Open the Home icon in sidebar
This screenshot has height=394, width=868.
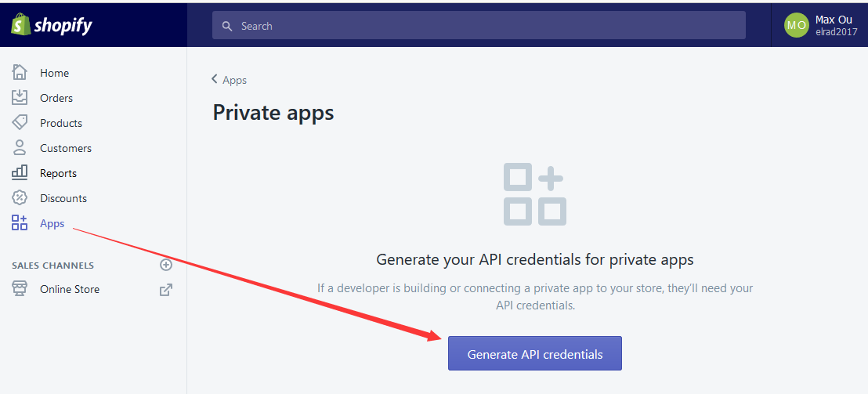(20, 73)
